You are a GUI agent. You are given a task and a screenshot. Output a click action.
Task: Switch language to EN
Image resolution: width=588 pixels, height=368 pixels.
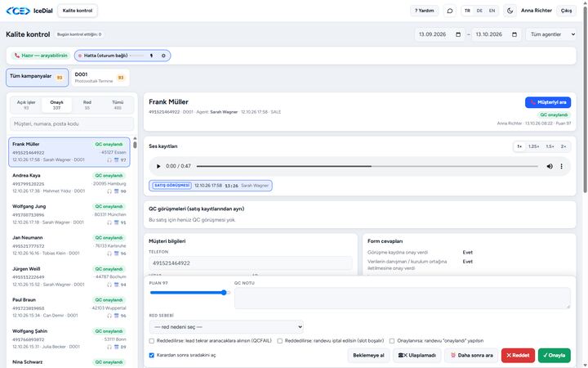[492, 11]
